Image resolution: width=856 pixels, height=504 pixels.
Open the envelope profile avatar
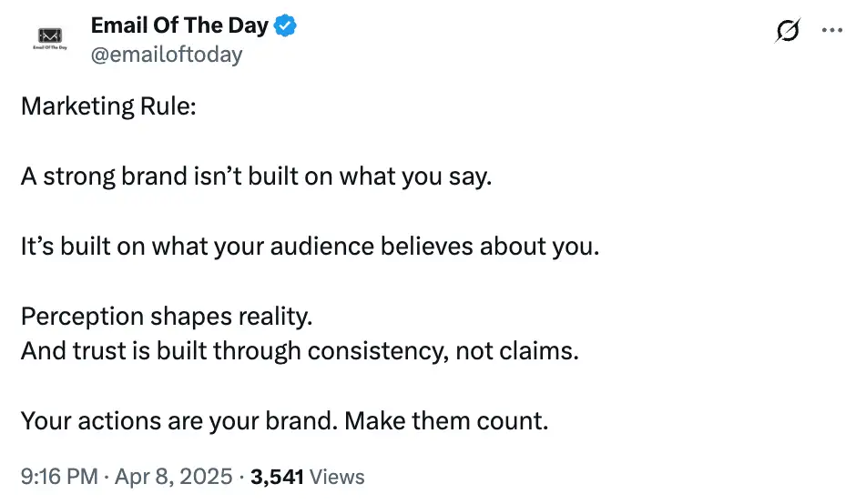(x=50, y=37)
